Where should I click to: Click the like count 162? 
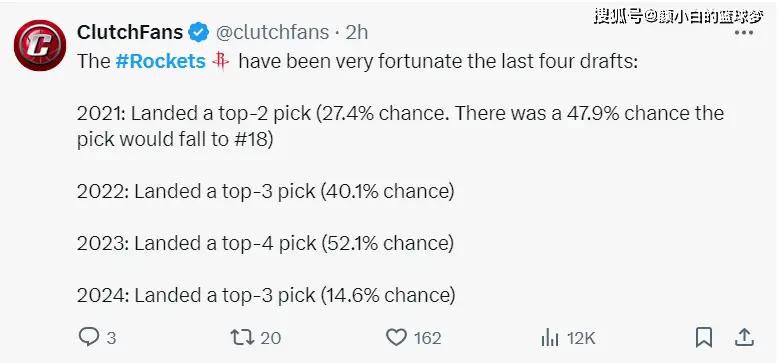428,338
